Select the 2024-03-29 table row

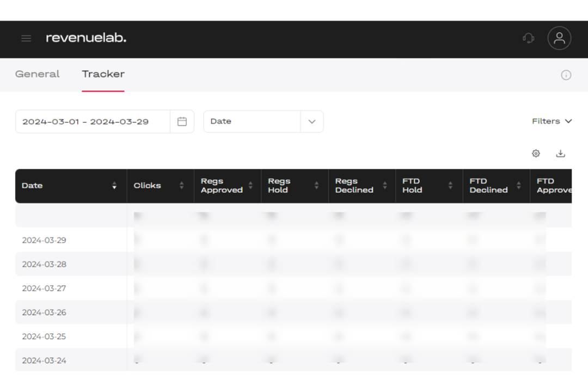44,240
